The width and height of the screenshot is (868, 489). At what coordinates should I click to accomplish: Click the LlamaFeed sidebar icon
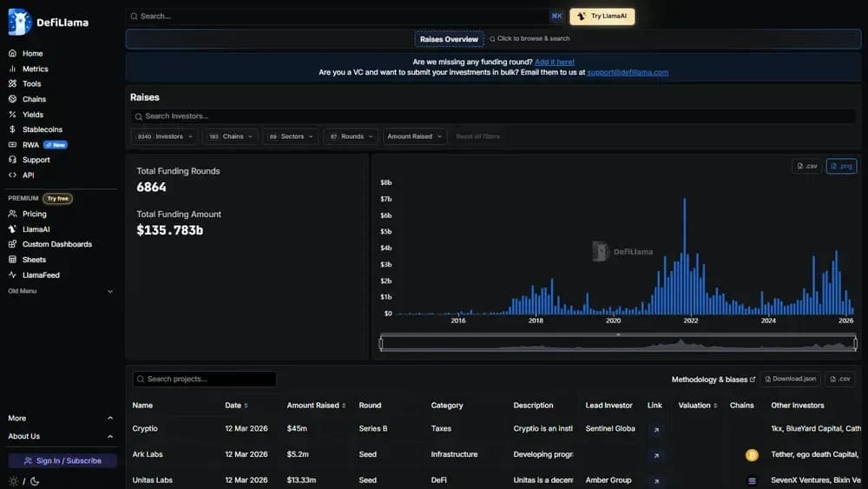pyautogui.click(x=13, y=275)
